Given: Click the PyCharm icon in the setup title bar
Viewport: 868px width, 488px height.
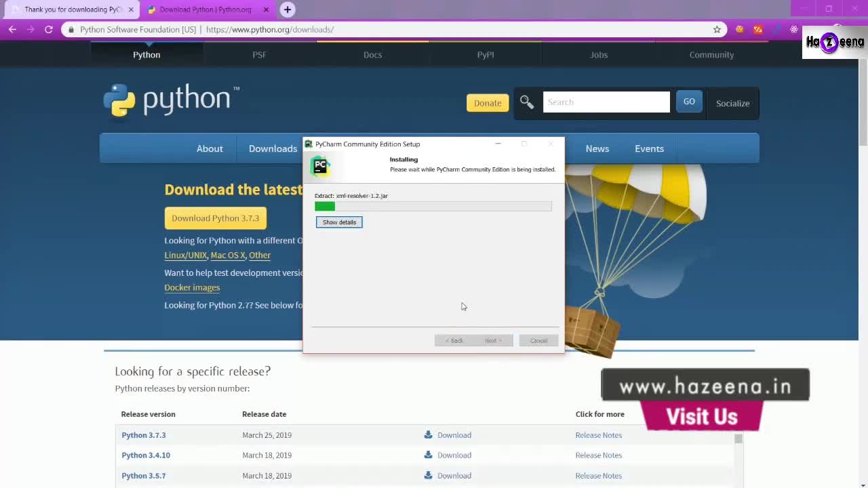Looking at the screenshot, I should [x=309, y=144].
